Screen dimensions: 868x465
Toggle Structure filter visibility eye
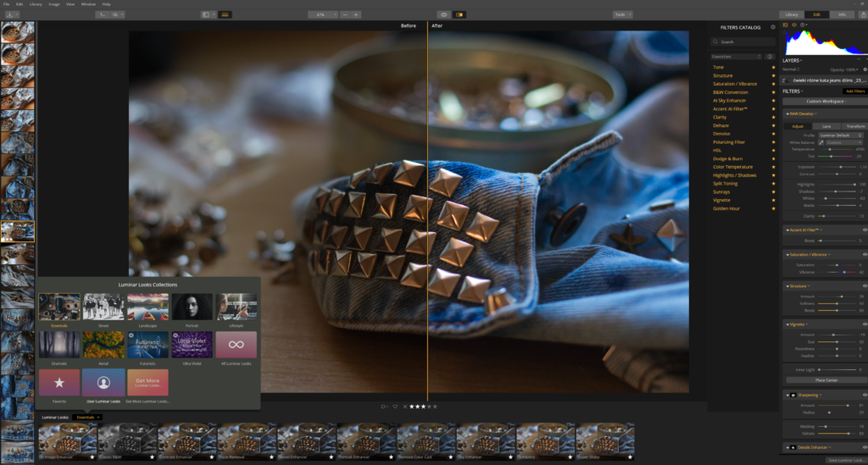pyautogui.click(x=865, y=285)
